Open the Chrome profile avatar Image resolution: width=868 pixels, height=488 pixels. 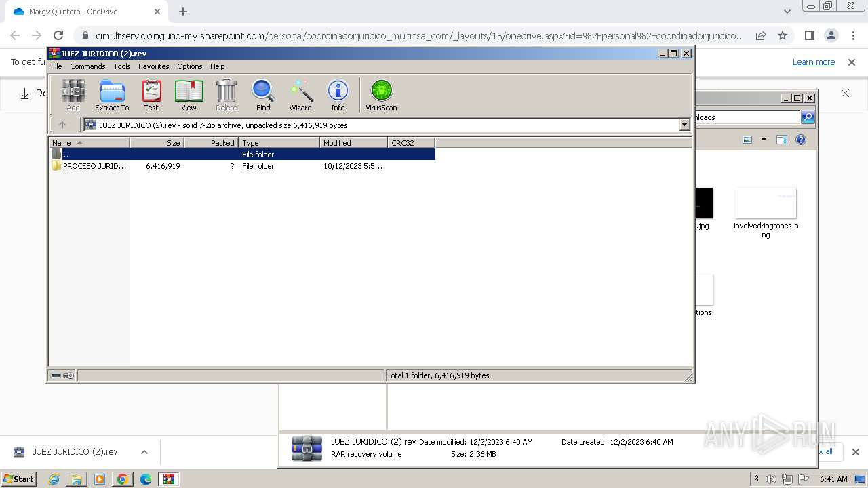pyautogui.click(x=831, y=35)
